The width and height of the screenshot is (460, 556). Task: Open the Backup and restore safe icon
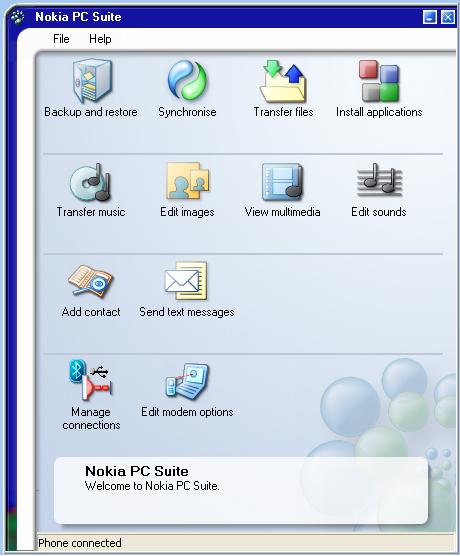pos(92,81)
